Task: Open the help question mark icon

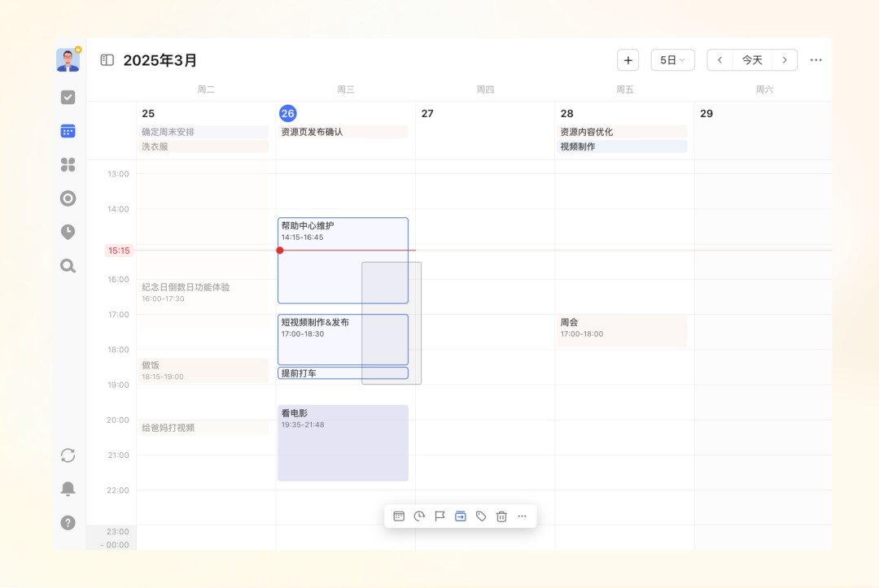Action: [68, 522]
